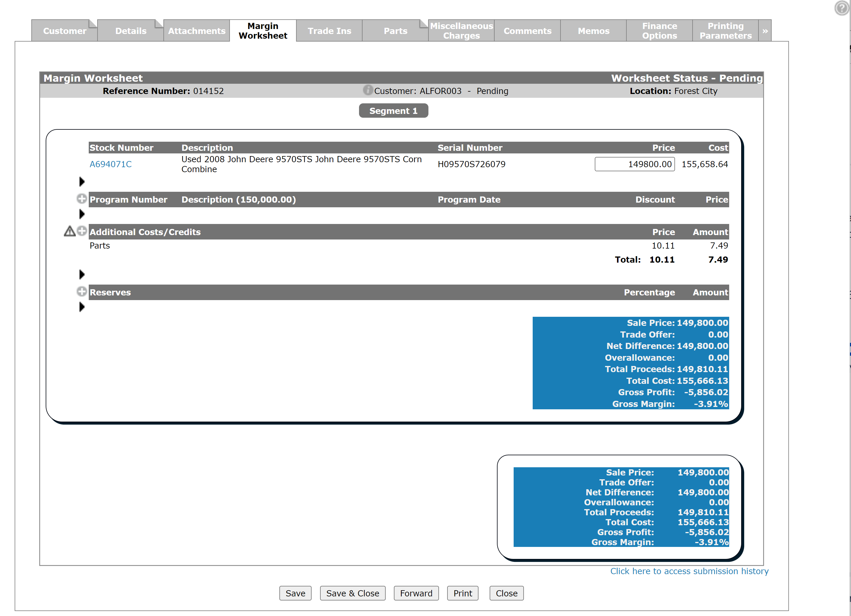
Task: Show more tabs with the » arrow
Action: [765, 31]
